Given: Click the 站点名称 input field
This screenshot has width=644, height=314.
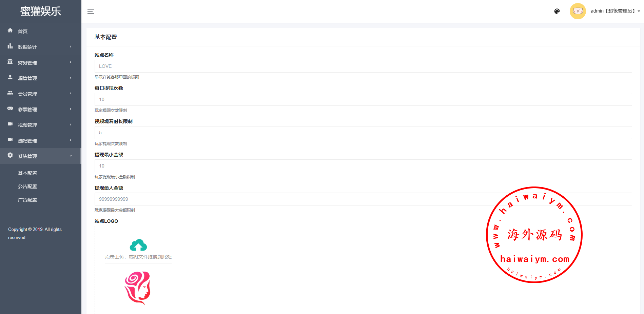Looking at the screenshot, I should click(x=363, y=66).
